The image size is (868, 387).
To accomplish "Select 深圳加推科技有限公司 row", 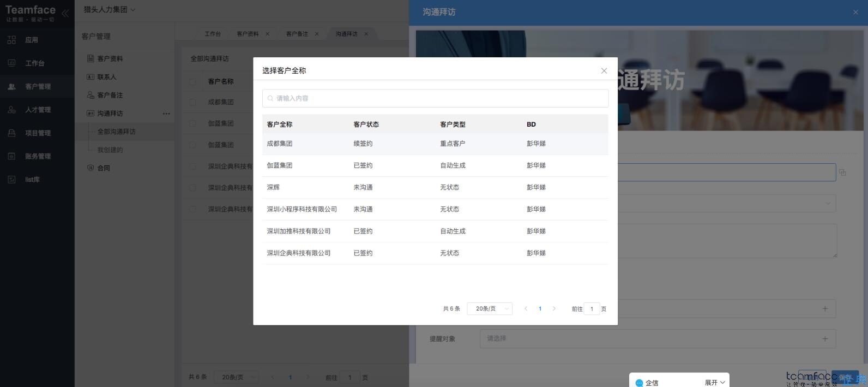I will point(435,231).
